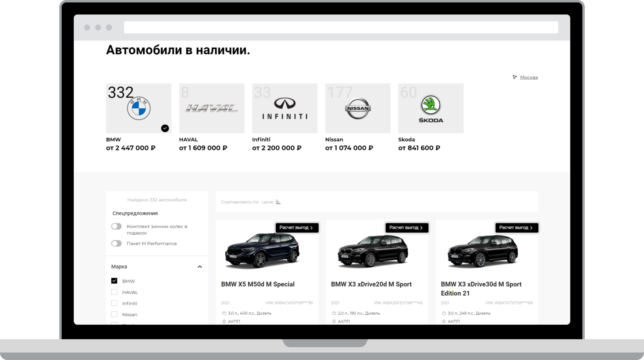The width and height of the screenshot is (644, 360).
Task: Click the 'Автомобили в наличии.' page heading
Action: [x=178, y=50]
